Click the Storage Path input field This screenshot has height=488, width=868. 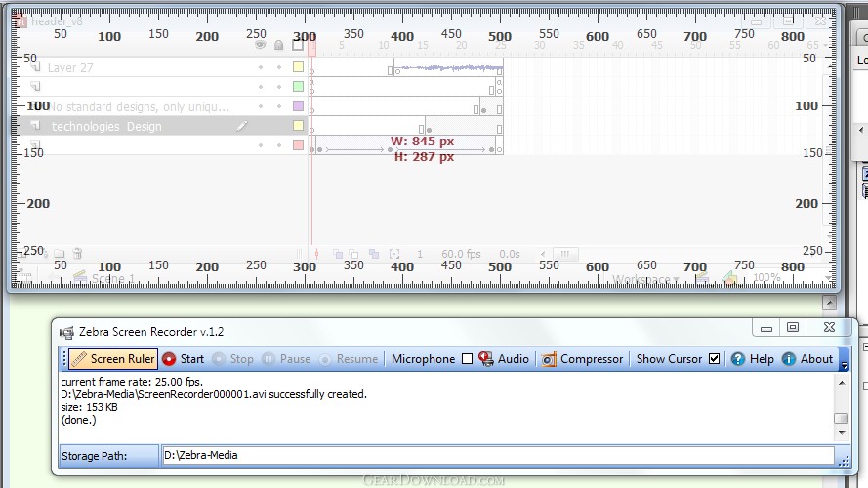(x=497, y=456)
